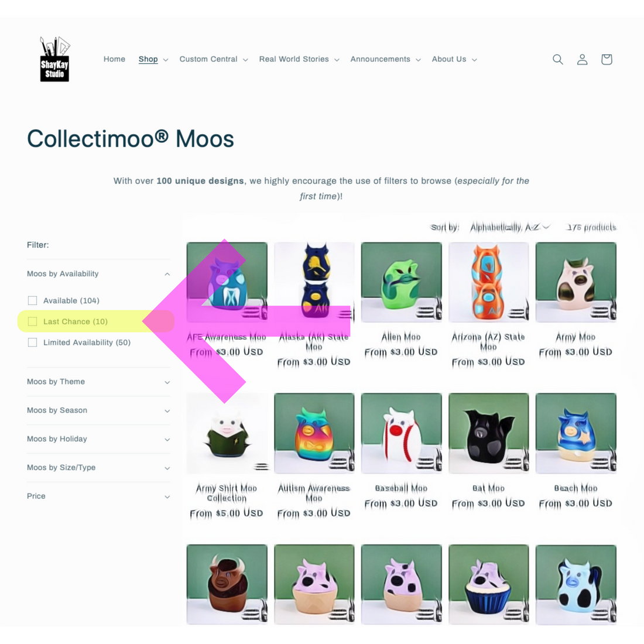644x644 pixels.
Task: Expand the Moos by Theme filter
Action: 98,382
